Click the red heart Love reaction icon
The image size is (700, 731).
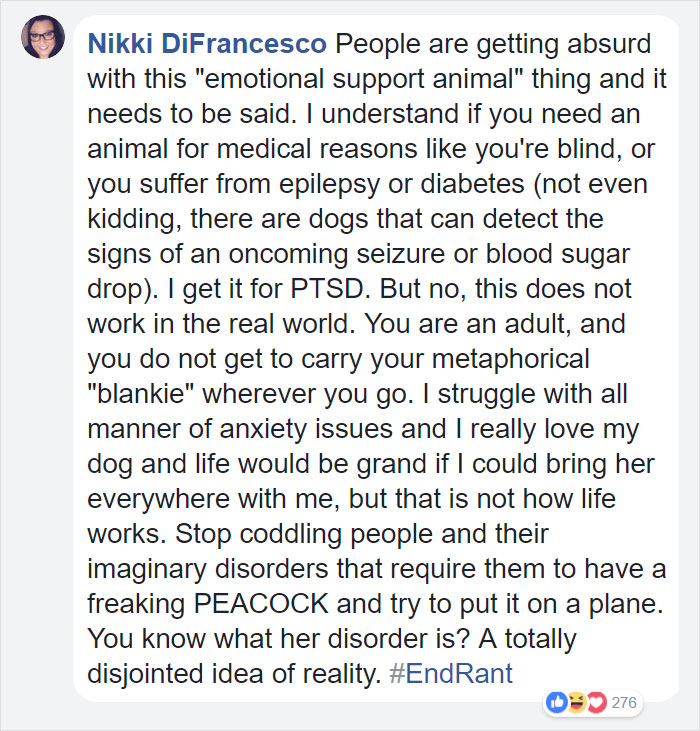click(x=596, y=702)
